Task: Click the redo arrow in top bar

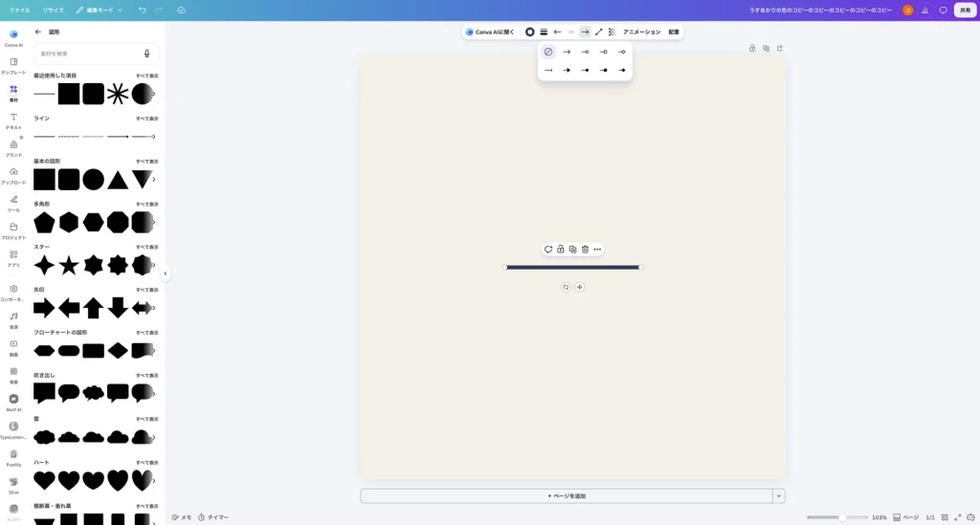Action: pos(159,10)
